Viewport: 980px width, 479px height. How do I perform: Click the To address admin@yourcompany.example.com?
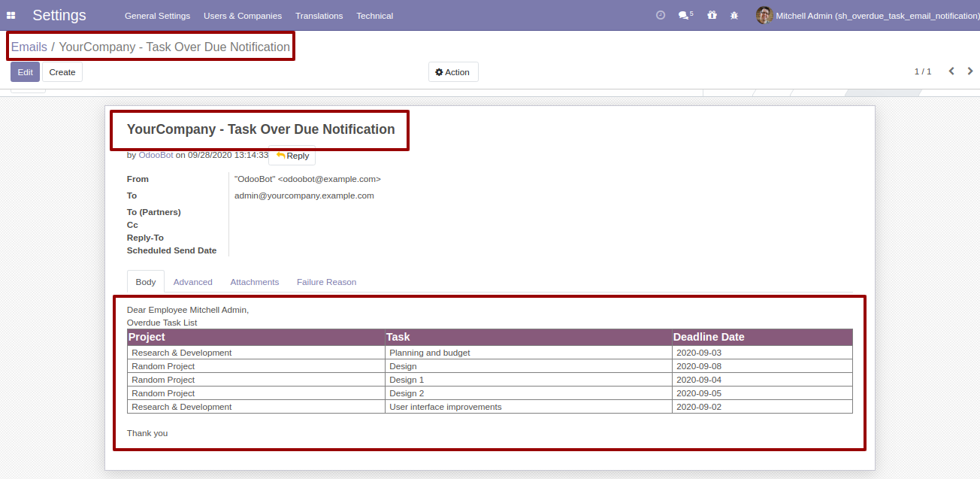click(304, 196)
